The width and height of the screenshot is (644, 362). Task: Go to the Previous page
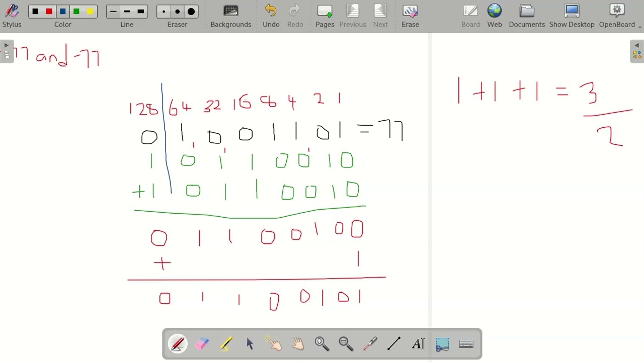pos(353,16)
